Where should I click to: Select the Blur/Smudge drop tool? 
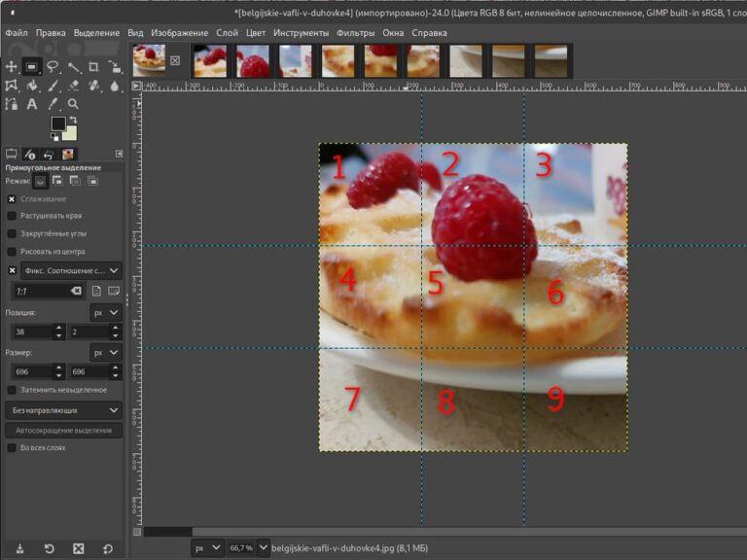coord(115,86)
